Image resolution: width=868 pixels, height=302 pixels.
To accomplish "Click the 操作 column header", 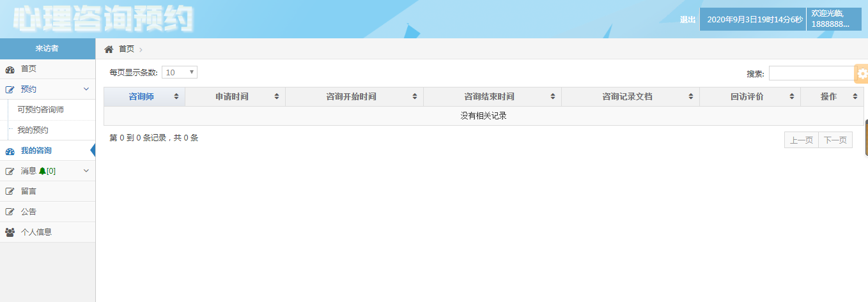I will (832, 96).
